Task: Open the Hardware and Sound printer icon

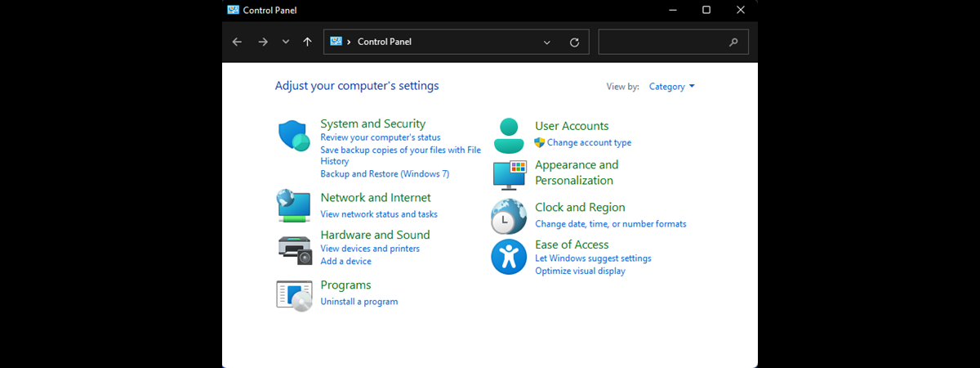Action: tap(294, 249)
